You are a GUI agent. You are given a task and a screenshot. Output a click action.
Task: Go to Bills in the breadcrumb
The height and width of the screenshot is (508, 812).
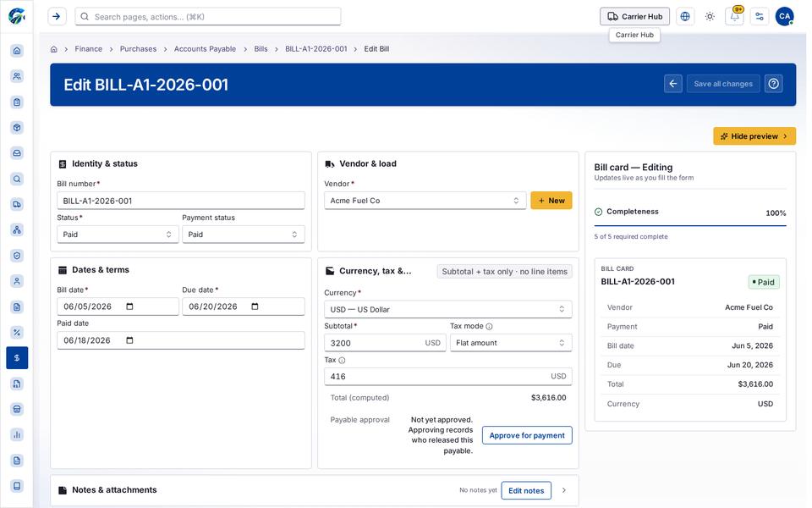261,49
